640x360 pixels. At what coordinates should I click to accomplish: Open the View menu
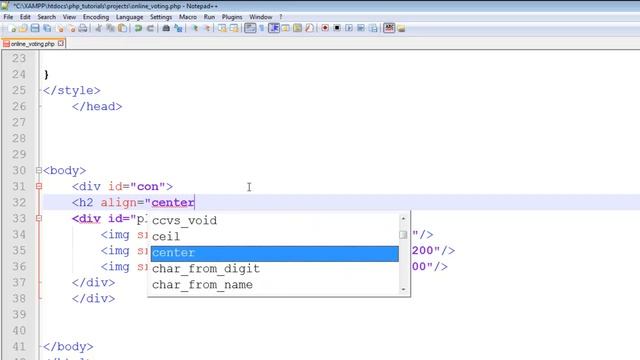tap(69, 17)
